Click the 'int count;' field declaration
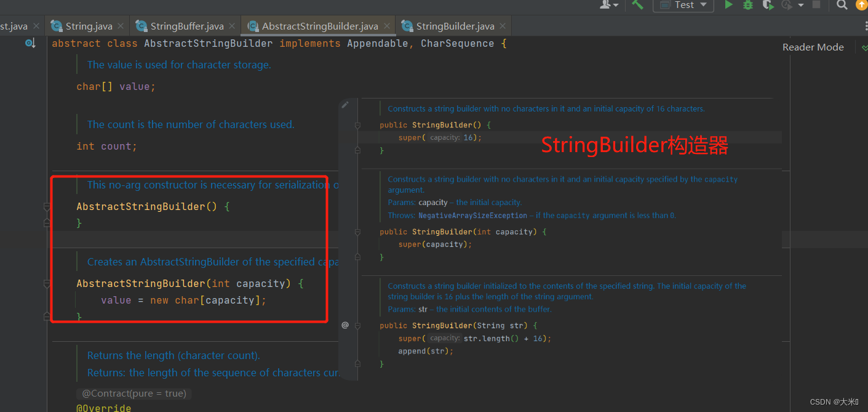Viewport: 868px width, 412px height. (x=107, y=147)
